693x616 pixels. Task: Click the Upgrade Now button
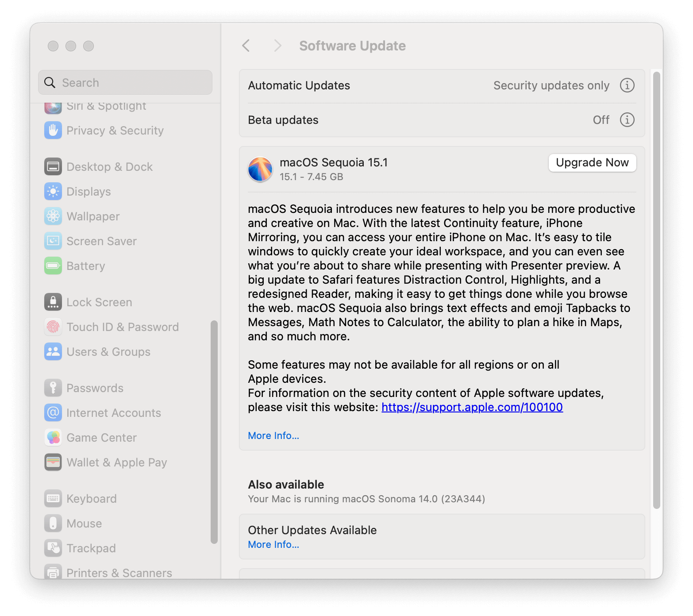[x=592, y=162]
